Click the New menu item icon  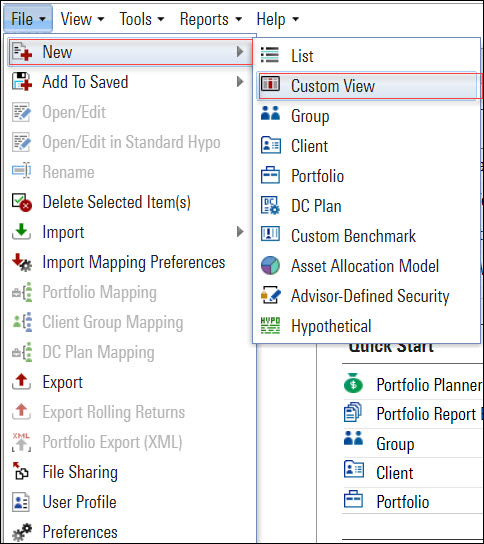click(x=22, y=52)
